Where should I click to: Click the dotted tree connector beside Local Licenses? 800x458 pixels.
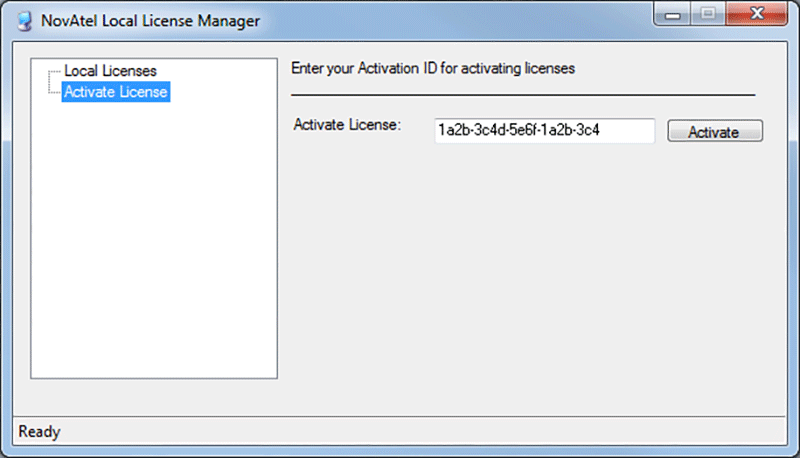pyautogui.click(x=55, y=71)
